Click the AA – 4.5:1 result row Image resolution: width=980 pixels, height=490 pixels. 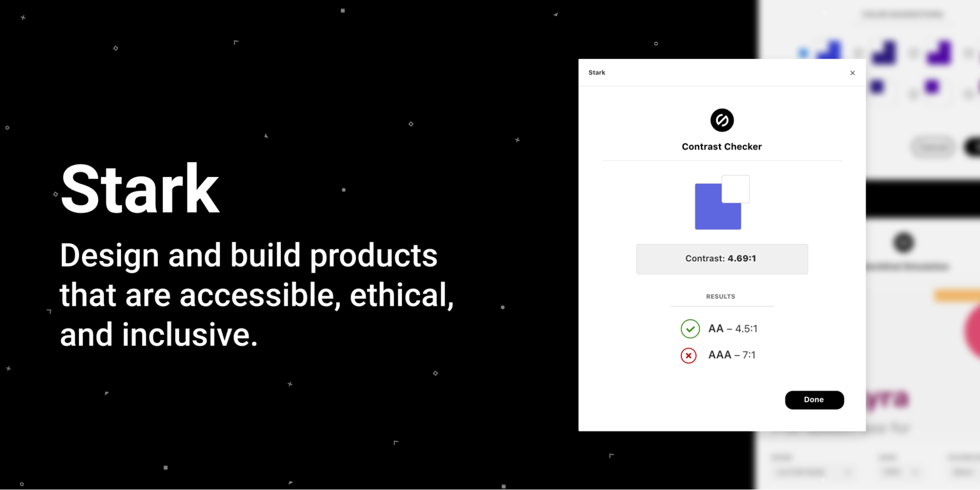tap(719, 329)
